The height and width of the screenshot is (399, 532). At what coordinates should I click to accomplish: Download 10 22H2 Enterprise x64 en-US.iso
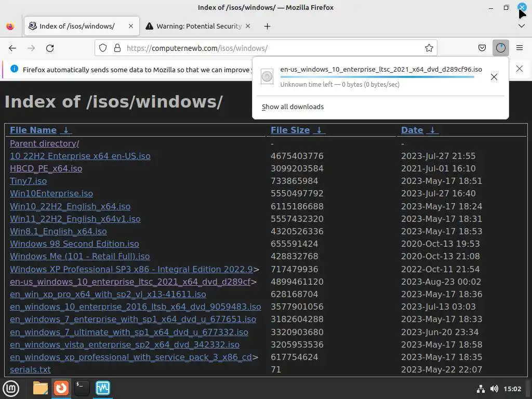point(80,156)
